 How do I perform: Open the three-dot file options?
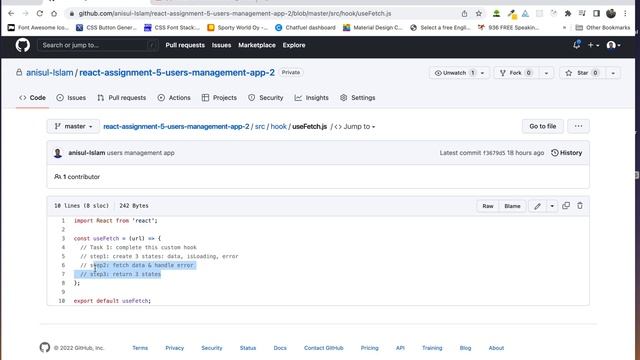(578, 126)
